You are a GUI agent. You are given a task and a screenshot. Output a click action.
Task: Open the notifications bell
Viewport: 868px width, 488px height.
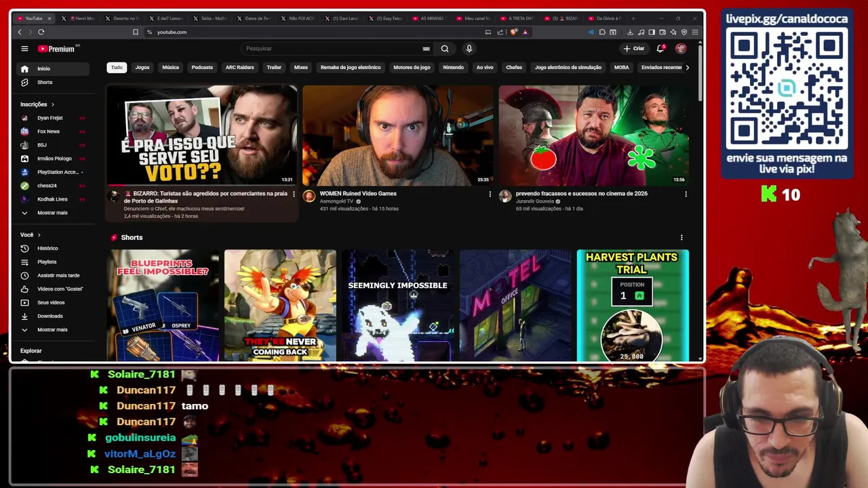click(660, 49)
